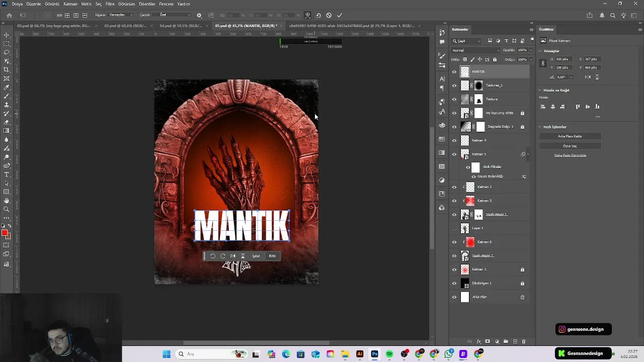Toggle warp mode in options bar
This screenshot has height=362, width=644.
point(307,15)
